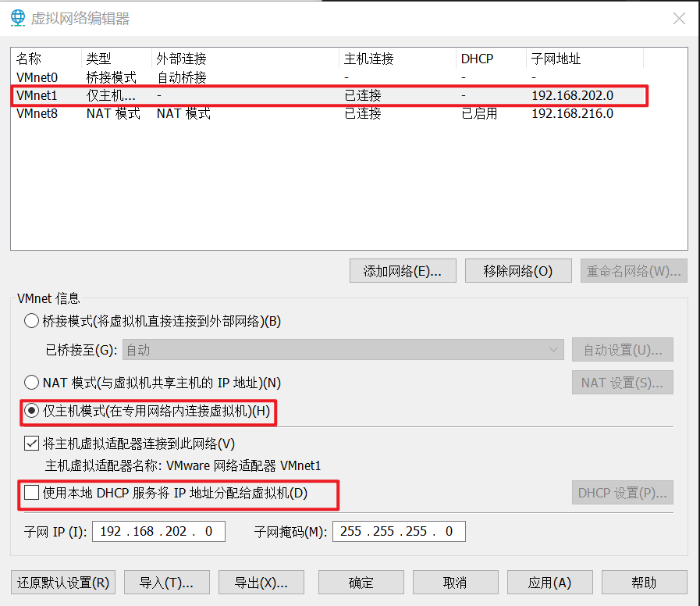Click the 自动桥接 cell for VMnet0
Image resolution: width=700 pixels, height=606 pixels.
[x=182, y=78]
